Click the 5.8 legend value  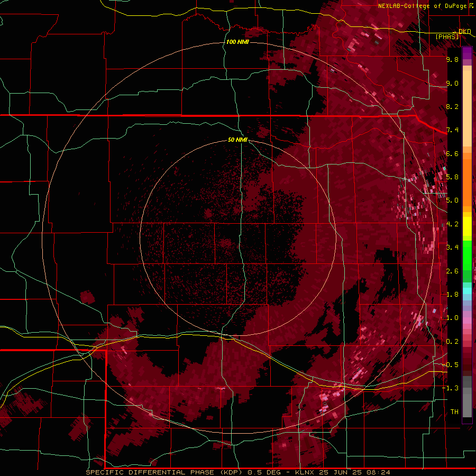(x=452, y=177)
